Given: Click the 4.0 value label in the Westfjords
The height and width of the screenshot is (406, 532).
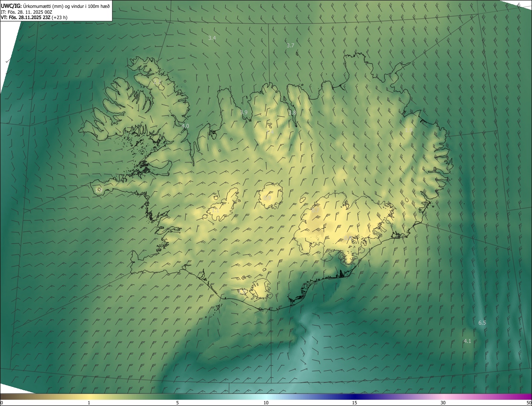Looking at the screenshot, I should coord(185,126).
